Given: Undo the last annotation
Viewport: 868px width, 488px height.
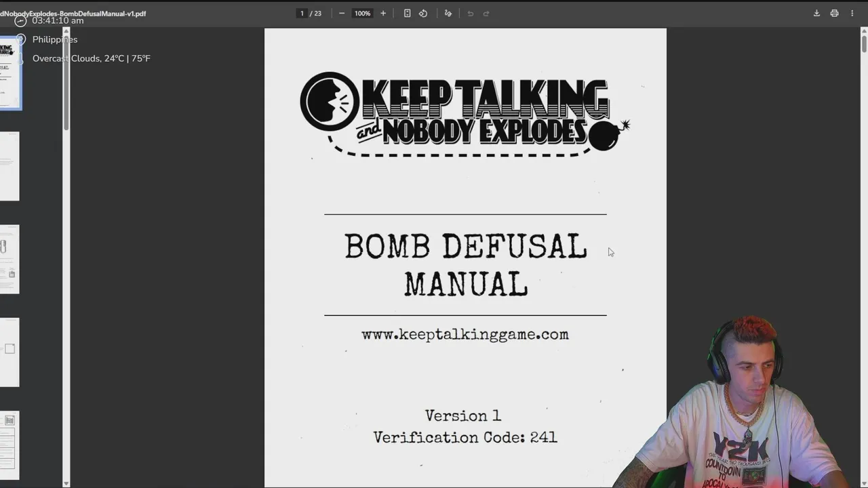Looking at the screenshot, I should coord(470,14).
